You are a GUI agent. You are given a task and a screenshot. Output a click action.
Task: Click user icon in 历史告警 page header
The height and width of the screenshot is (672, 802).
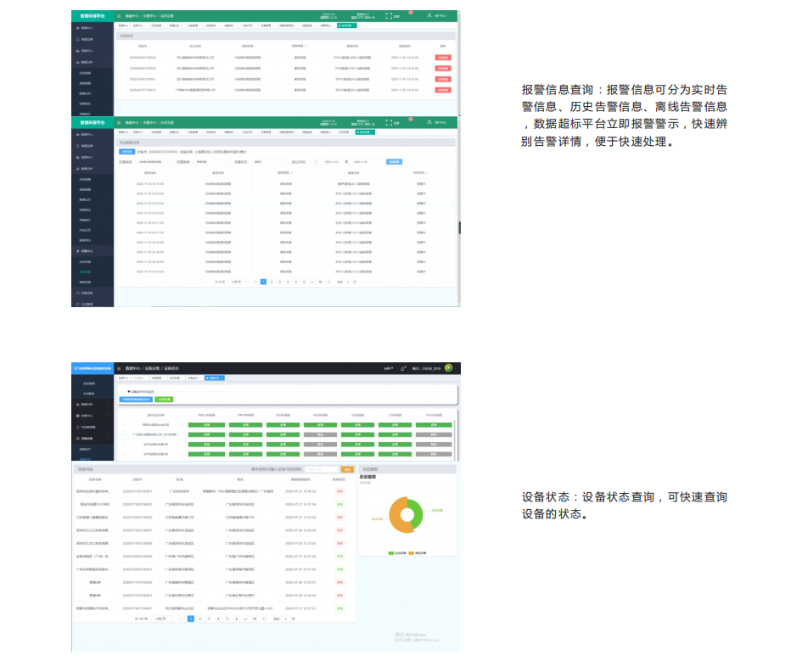coord(429,122)
